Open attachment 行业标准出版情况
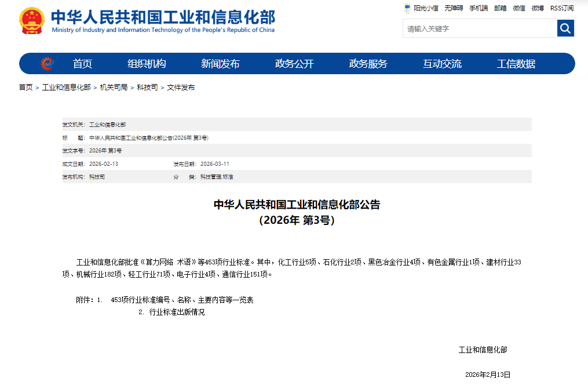Viewport: 588px width, 389px height. point(177,312)
